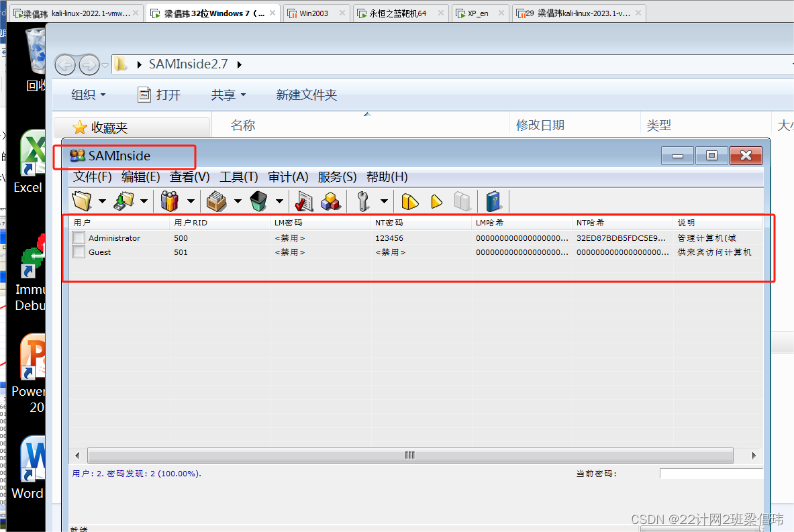Expand dropdown arrow beside the file box icon

pyautogui.click(x=238, y=201)
